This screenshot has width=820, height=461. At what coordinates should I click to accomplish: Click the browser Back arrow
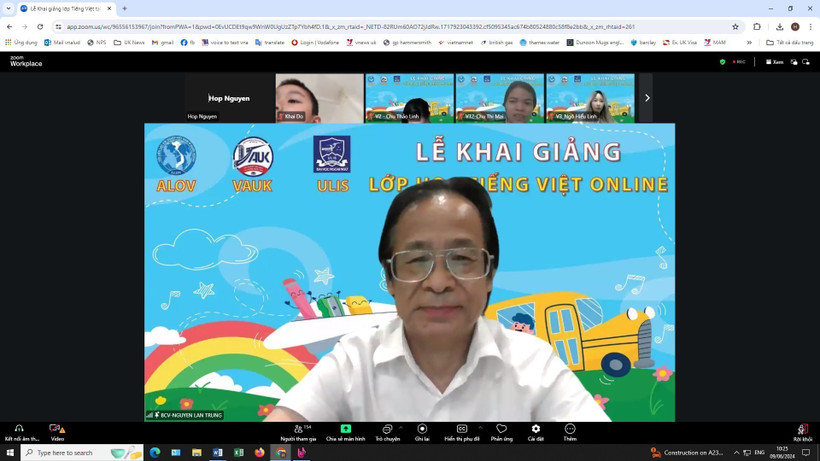(x=9, y=27)
